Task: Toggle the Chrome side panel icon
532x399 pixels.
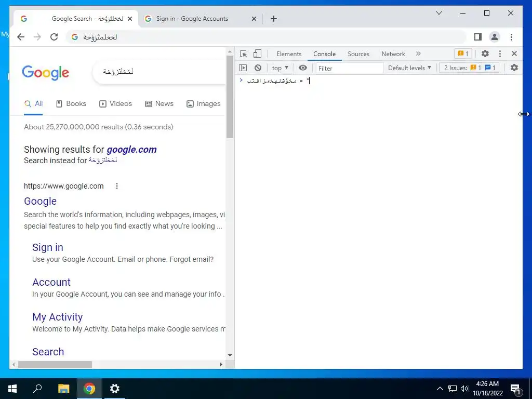Action: [x=478, y=37]
